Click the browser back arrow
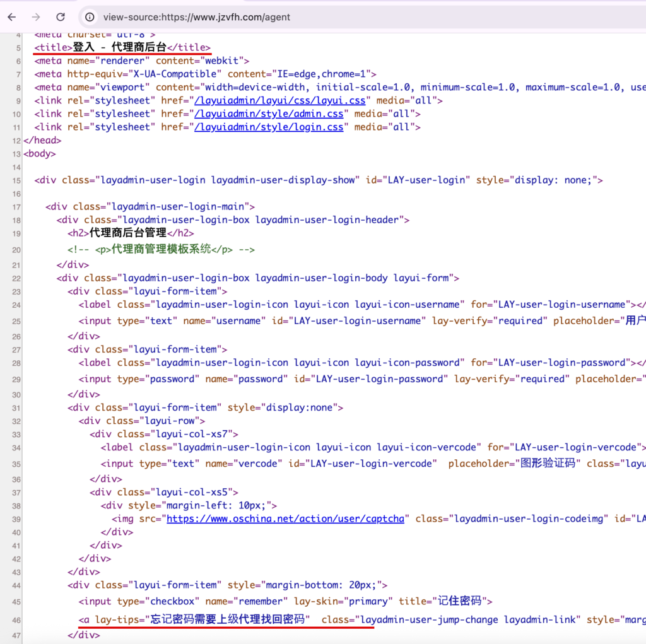The image size is (646, 644). 12,17
